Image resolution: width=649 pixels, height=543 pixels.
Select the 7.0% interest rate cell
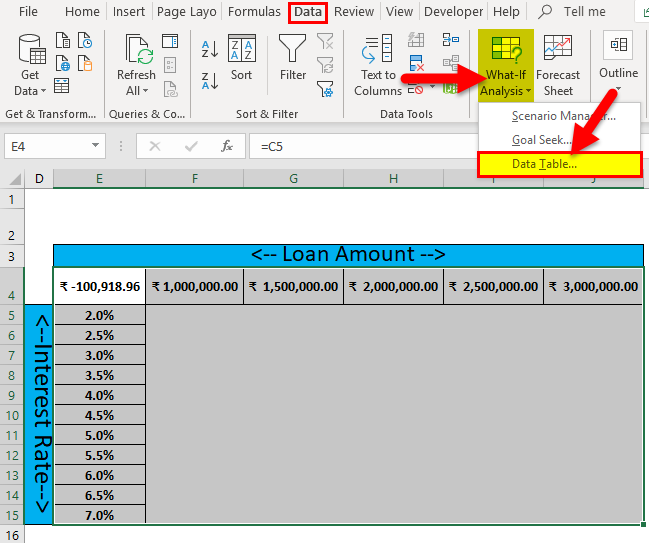pyautogui.click(x=99, y=515)
